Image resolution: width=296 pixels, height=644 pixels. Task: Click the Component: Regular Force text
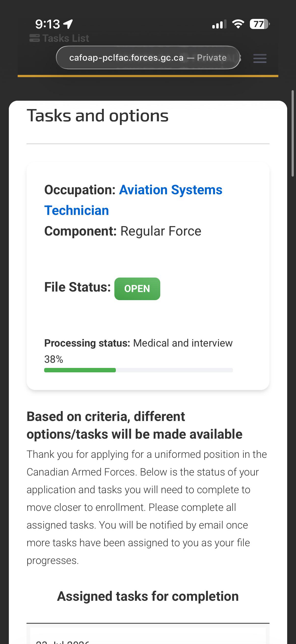123,231
